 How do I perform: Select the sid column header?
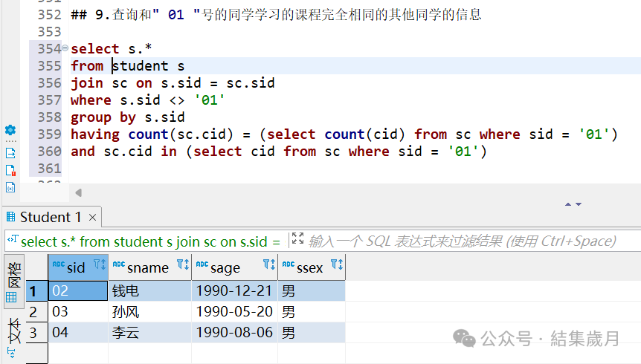[78, 267]
